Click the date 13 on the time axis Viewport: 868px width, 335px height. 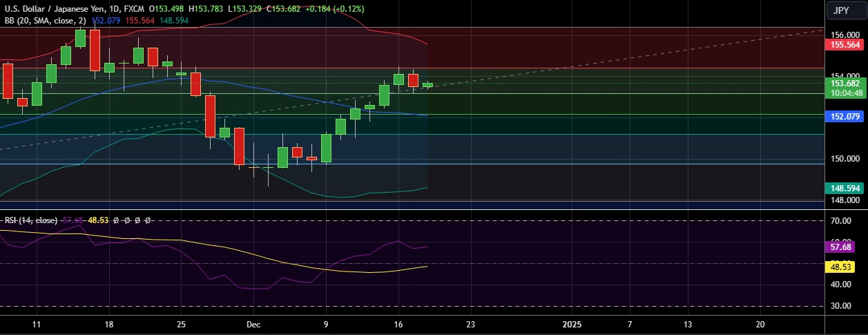[688, 324]
